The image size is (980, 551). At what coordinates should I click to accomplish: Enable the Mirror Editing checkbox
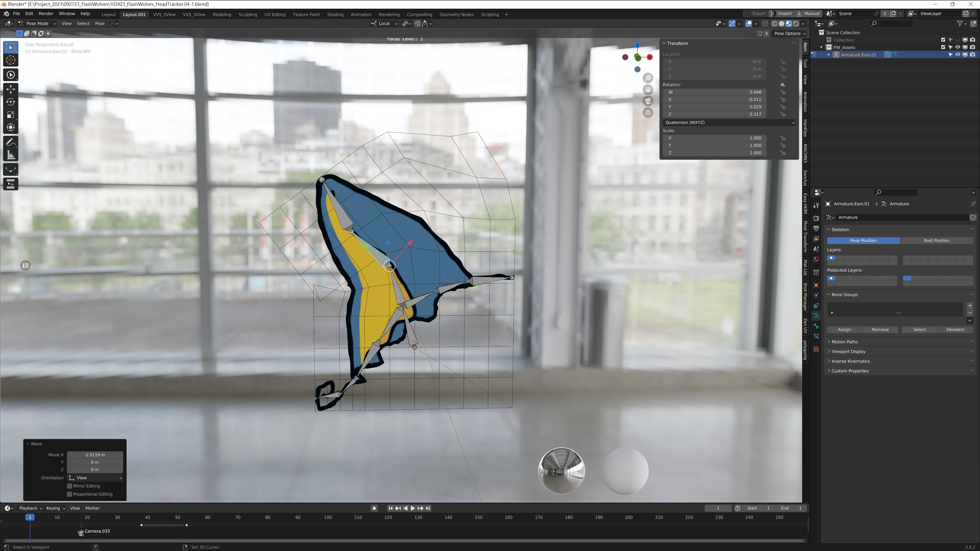70,486
